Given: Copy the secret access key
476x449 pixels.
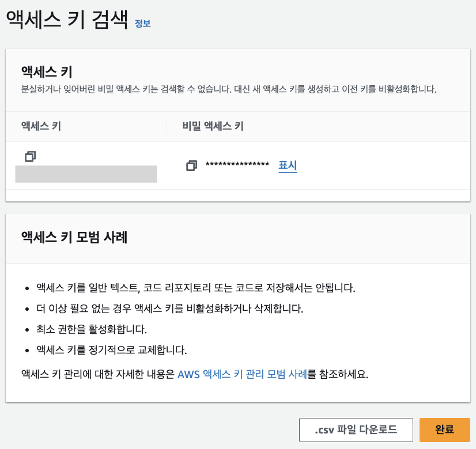Looking at the screenshot, I should pyautogui.click(x=191, y=166).
